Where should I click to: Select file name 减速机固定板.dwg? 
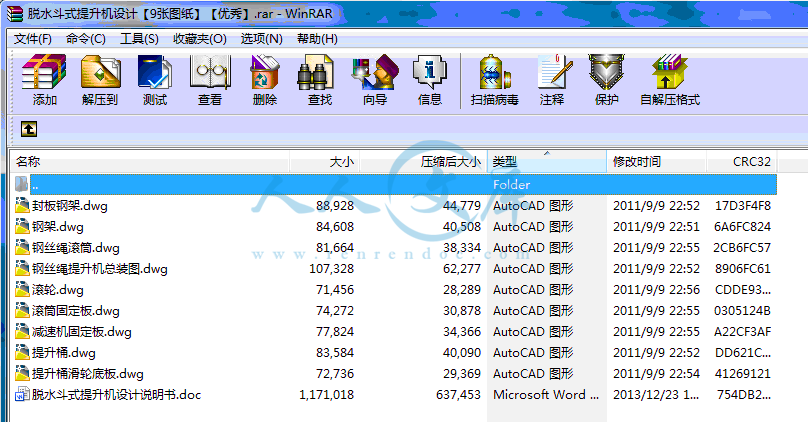(x=82, y=332)
